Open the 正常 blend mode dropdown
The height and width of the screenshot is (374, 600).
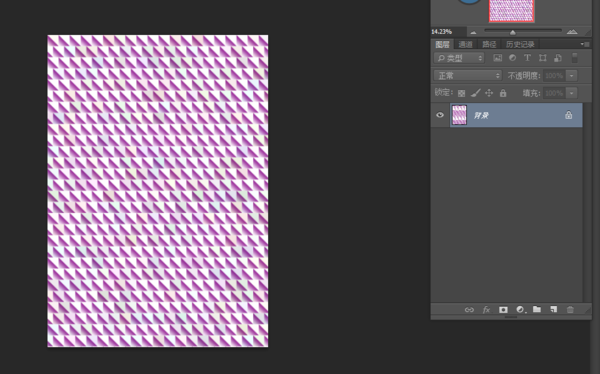click(x=468, y=75)
